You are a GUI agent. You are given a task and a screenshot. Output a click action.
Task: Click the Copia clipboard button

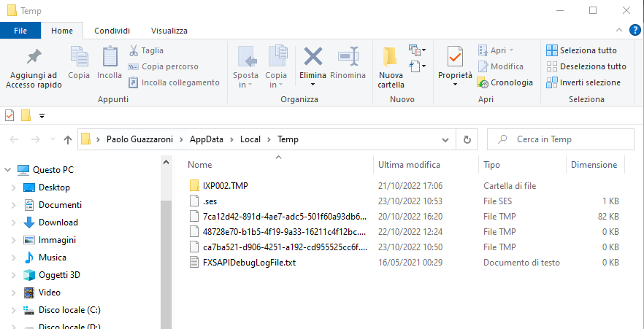click(x=79, y=63)
